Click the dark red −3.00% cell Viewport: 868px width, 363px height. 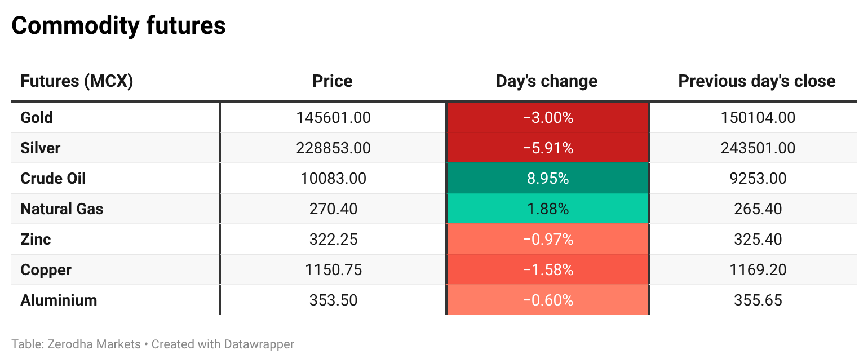(x=548, y=118)
